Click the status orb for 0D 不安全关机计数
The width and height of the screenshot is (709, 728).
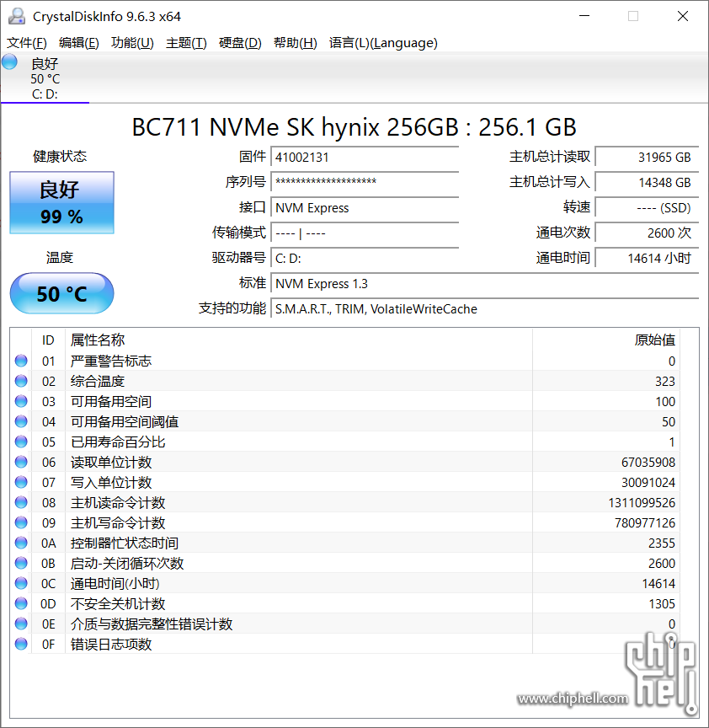tap(21, 603)
